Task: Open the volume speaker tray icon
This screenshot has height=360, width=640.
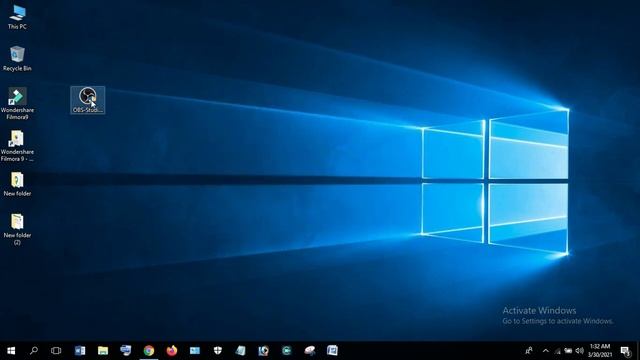Action: tap(579, 351)
